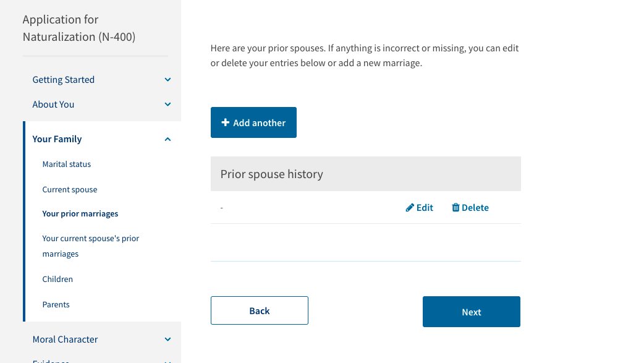This screenshot has width=644, height=363.
Task: Open Your current spouse's prior marriages
Action: pos(91,246)
